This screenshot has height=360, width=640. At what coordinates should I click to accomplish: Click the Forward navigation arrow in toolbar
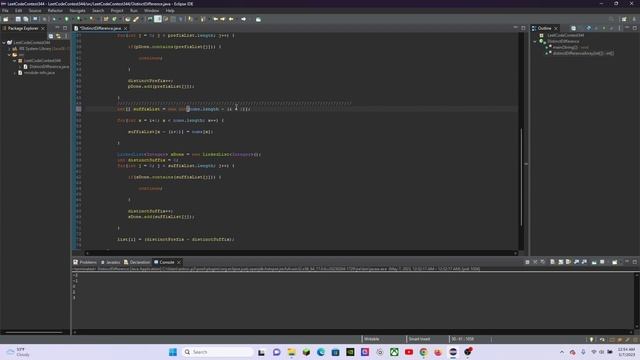pos(244,19)
